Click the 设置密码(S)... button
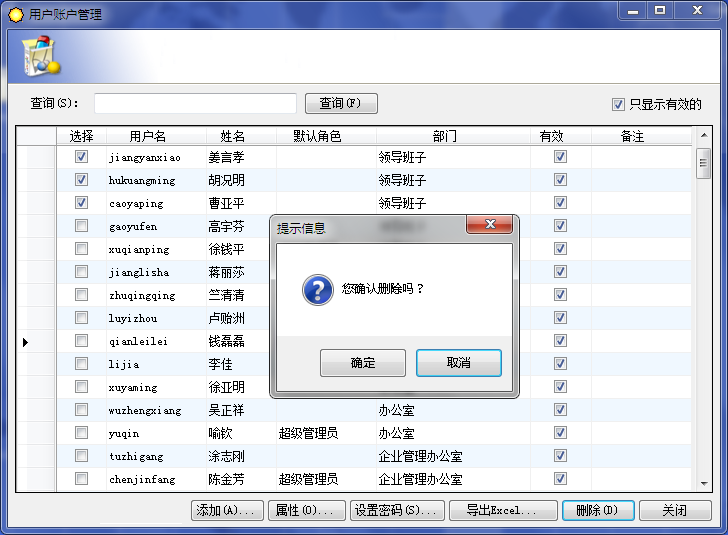Screen dimensions: 728x535 (397, 510)
